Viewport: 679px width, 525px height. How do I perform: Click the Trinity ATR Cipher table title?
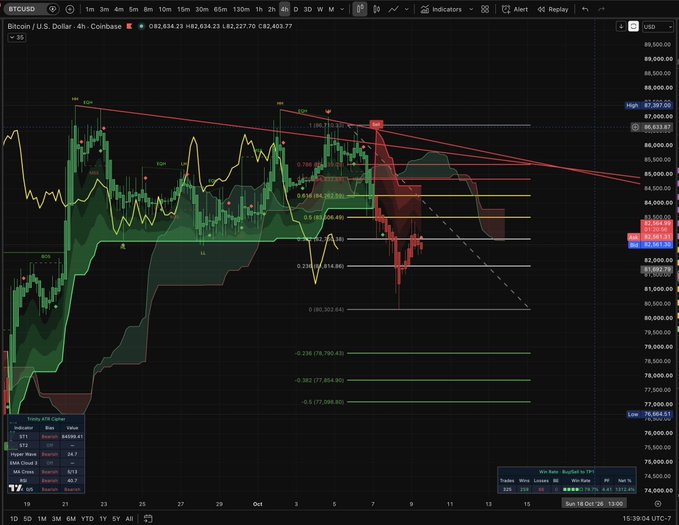tap(46, 419)
